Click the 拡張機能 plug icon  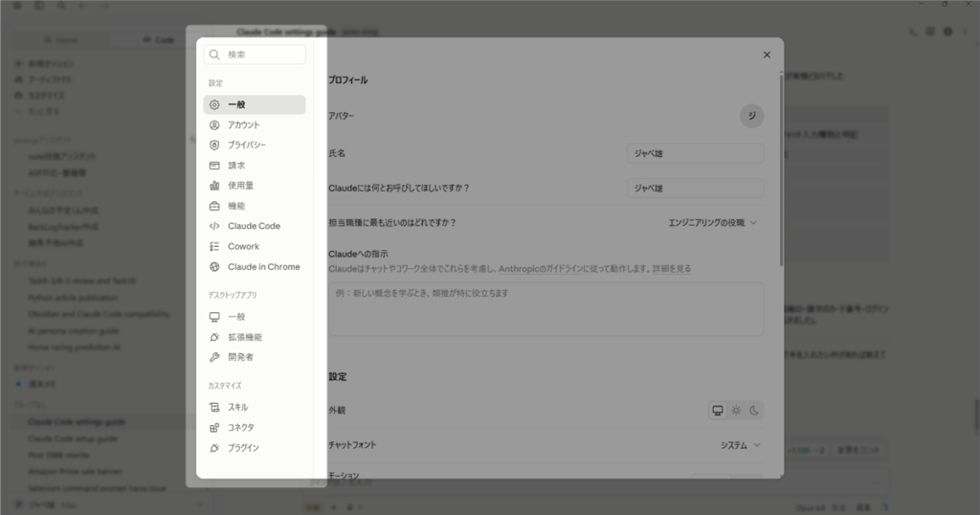pos(214,337)
